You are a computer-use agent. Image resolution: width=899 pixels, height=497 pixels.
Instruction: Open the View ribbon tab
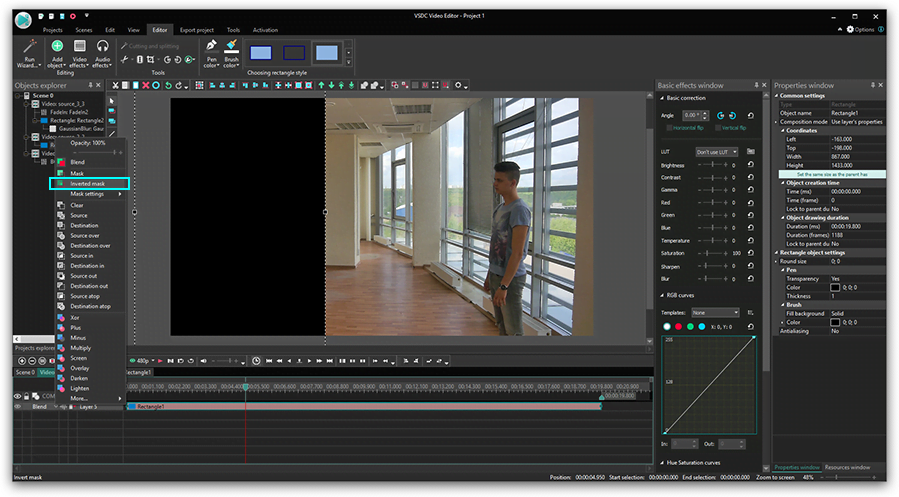134,30
